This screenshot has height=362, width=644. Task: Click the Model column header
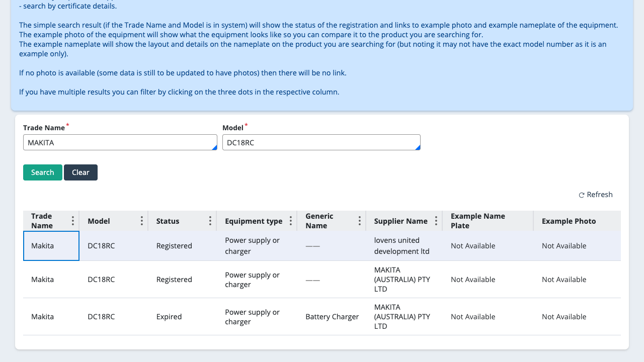[99, 221]
